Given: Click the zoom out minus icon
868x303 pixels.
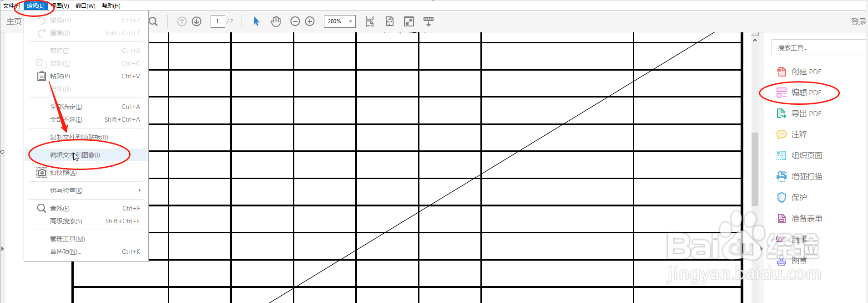Looking at the screenshot, I should (295, 21).
